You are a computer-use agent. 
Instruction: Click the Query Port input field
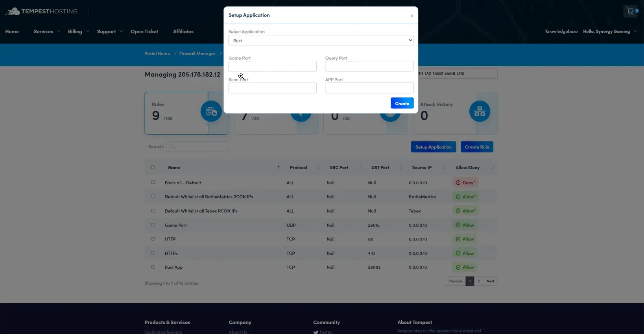[x=369, y=66]
